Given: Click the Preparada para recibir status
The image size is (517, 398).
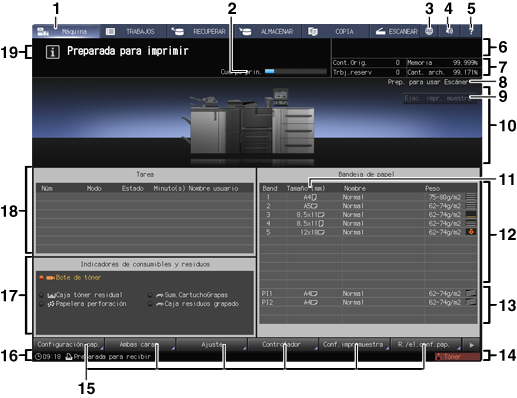Looking at the screenshot, I should point(108,357).
